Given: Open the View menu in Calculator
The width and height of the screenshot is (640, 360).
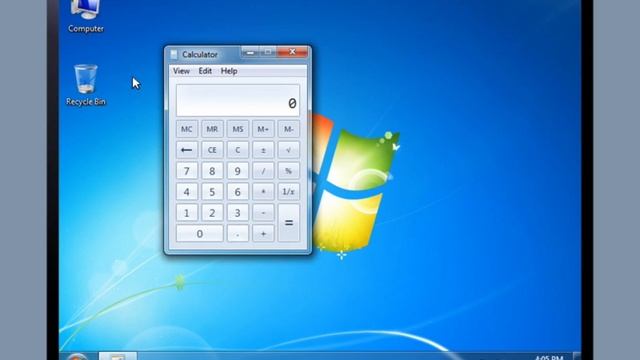Looking at the screenshot, I should (x=181, y=71).
